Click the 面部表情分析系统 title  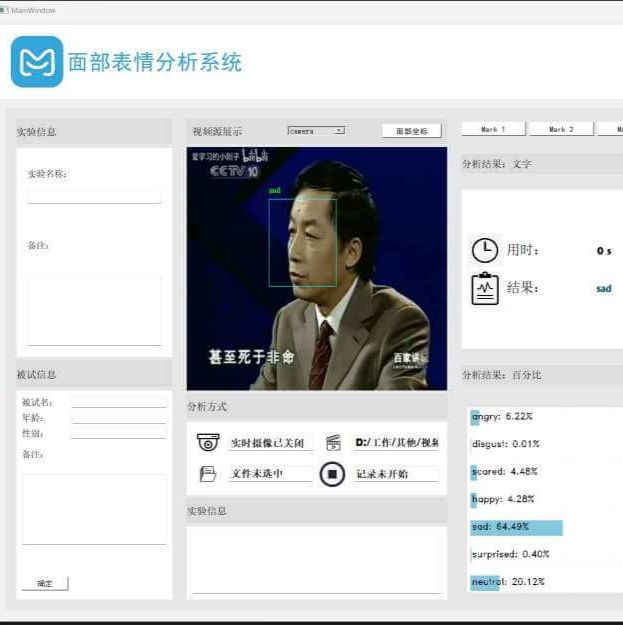click(155, 62)
